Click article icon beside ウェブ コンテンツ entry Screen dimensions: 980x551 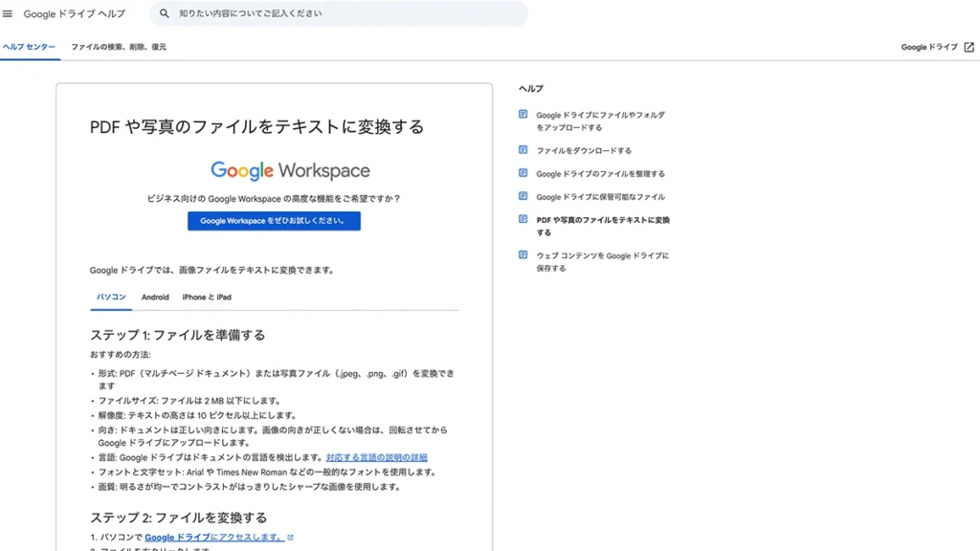523,254
